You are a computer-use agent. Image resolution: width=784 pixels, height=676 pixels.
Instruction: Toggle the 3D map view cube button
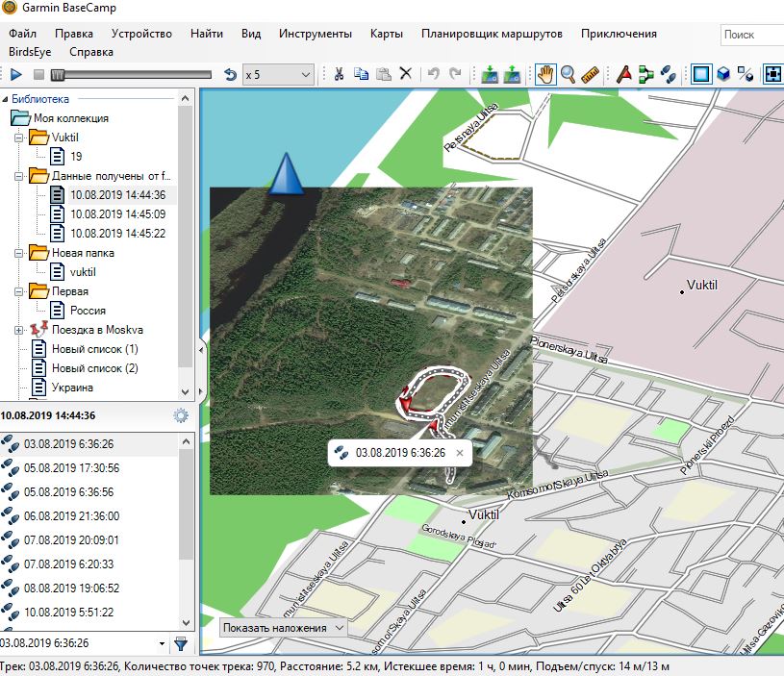coord(725,74)
